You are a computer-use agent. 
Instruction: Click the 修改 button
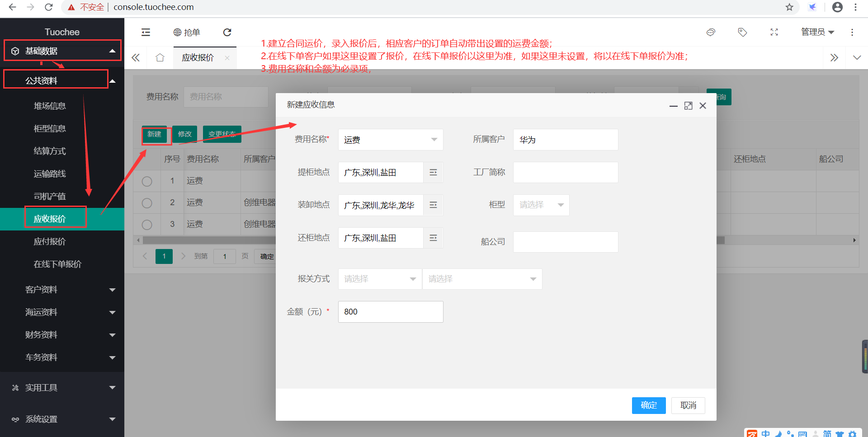(x=184, y=134)
